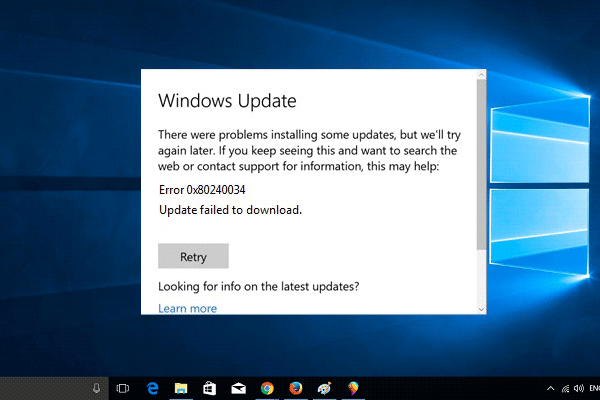Open the Wi-Fi network tray icon
The width and height of the screenshot is (600, 400).
[565, 387]
